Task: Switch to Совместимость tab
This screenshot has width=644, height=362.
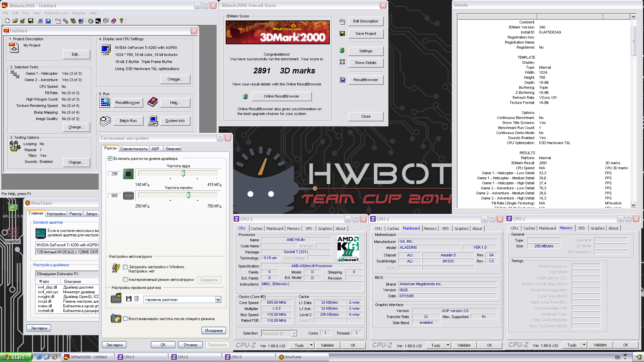Action: tap(134, 148)
